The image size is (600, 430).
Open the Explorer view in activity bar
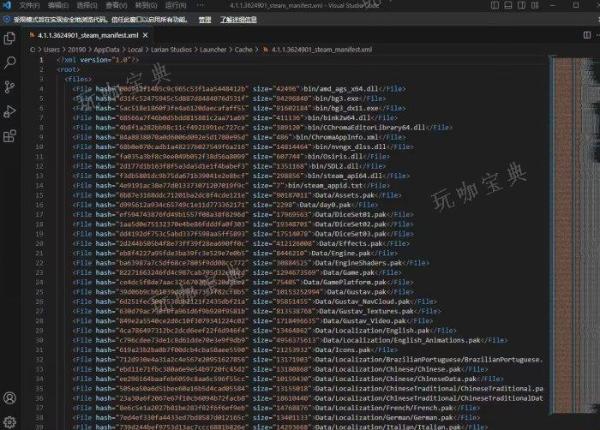pyautogui.click(x=10, y=38)
